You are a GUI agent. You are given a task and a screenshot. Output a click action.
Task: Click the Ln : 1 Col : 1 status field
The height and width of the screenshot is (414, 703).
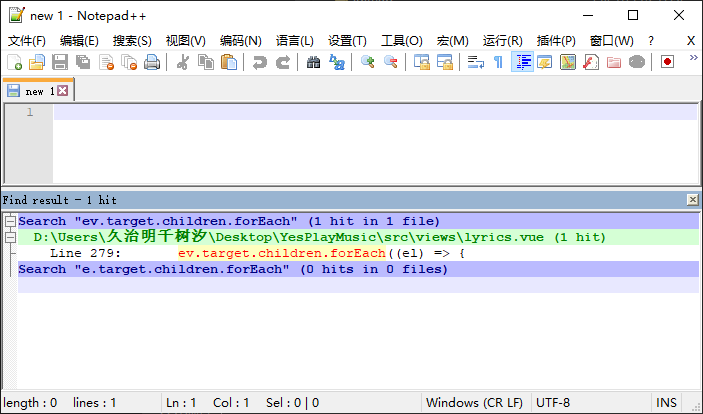tap(291, 402)
